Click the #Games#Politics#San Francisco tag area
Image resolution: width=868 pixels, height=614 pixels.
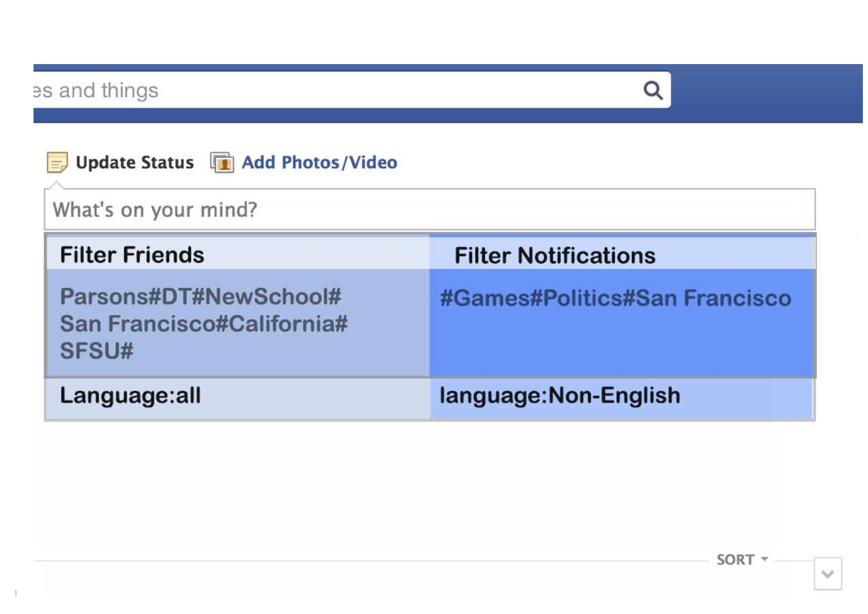point(622,323)
